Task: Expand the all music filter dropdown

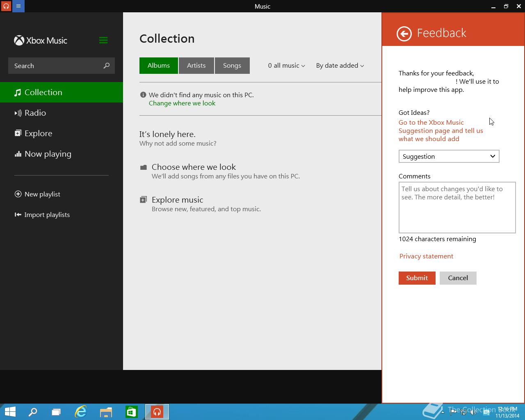Action: click(286, 66)
